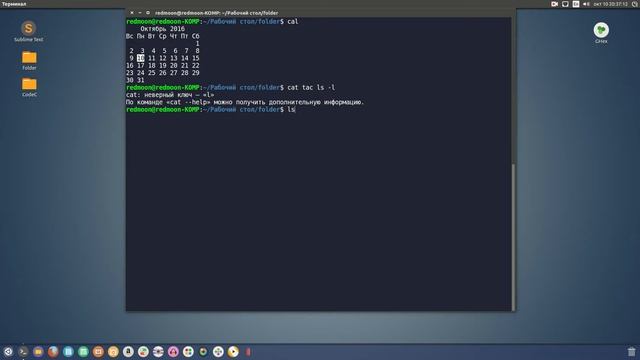Click the date and time in the top panel
This screenshot has width=640, height=360.
point(611,4)
